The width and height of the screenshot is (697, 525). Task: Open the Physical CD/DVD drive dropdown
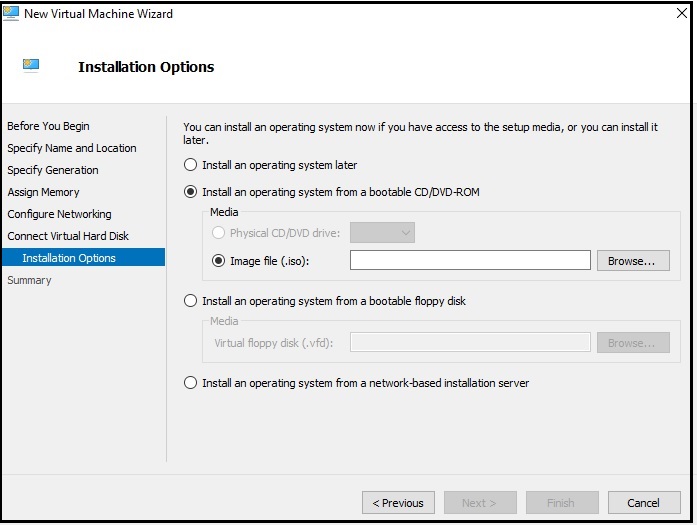pyautogui.click(x=382, y=233)
